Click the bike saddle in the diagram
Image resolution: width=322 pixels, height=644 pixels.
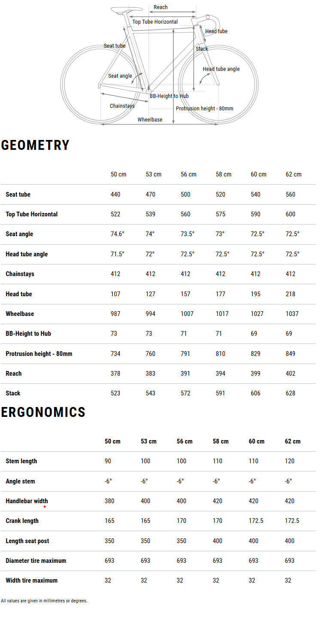(x=126, y=9)
